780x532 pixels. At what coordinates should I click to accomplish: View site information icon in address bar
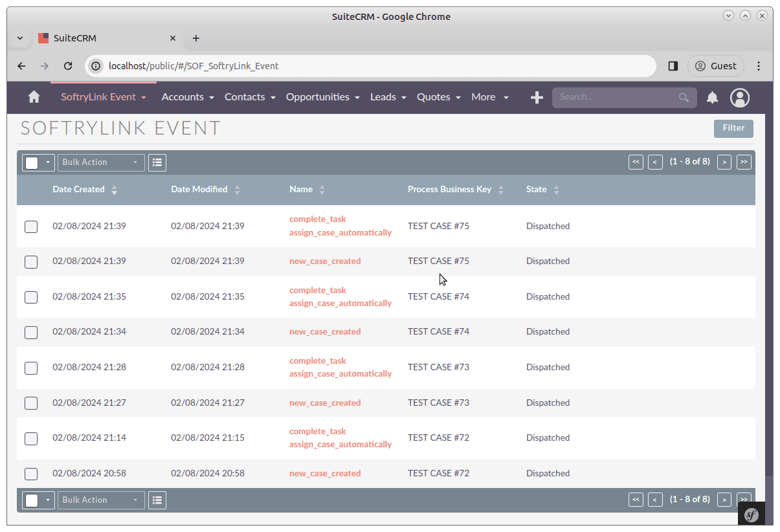[x=96, y=66]
